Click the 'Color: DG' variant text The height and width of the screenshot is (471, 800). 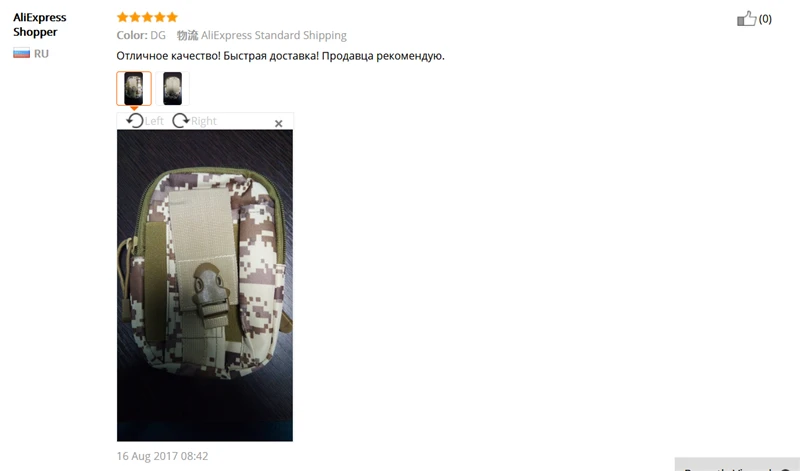click(x=141, y=35)
